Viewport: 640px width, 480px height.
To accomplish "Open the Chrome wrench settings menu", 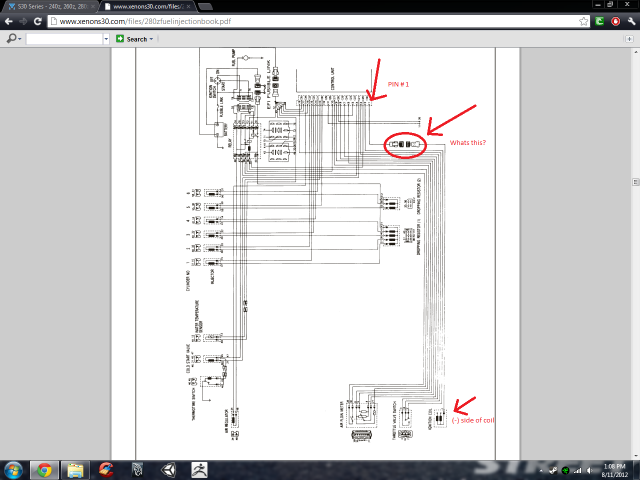I will (630, 21).
